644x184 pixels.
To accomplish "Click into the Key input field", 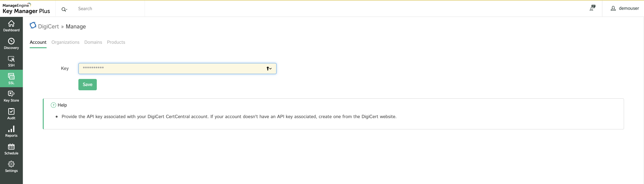I will [177, 68].
